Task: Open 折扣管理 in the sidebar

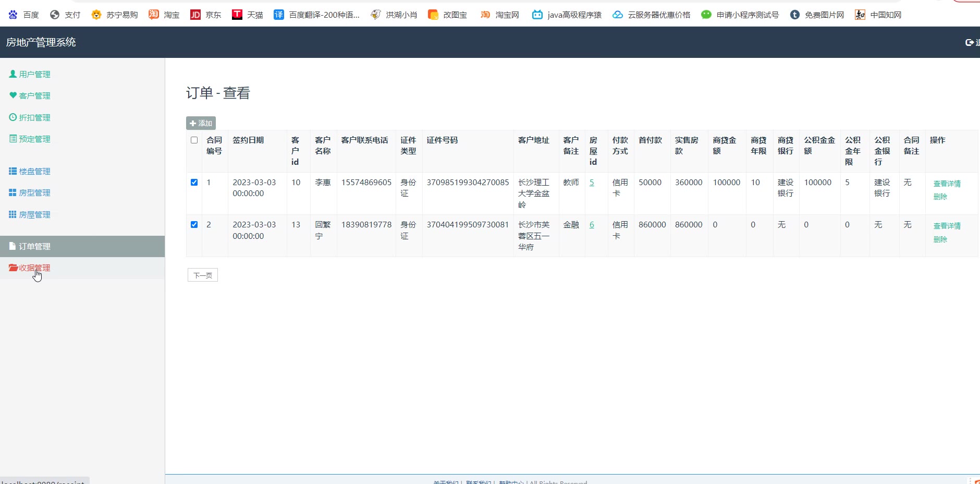Action: pyautogui.click(x=34, y=117)
